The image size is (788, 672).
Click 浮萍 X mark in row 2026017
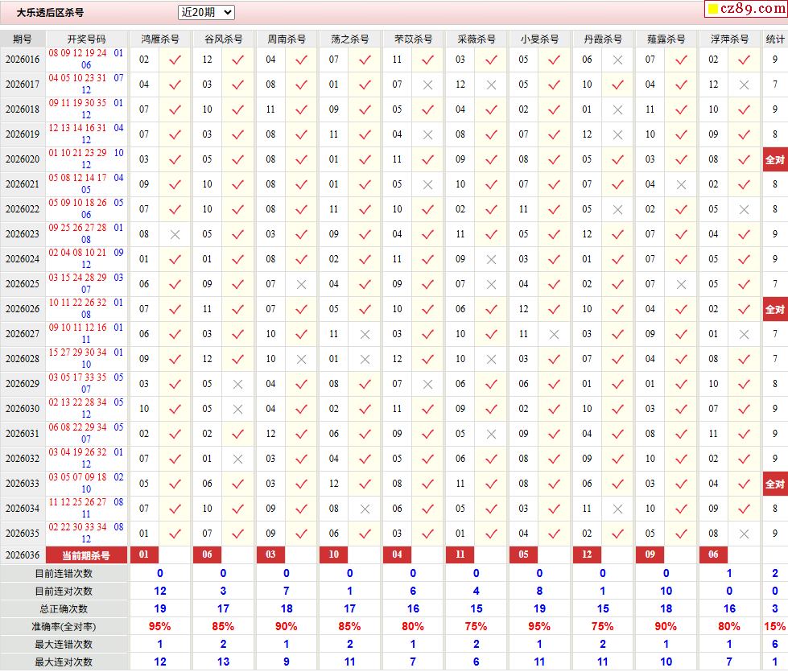click(x=744, y=85)
